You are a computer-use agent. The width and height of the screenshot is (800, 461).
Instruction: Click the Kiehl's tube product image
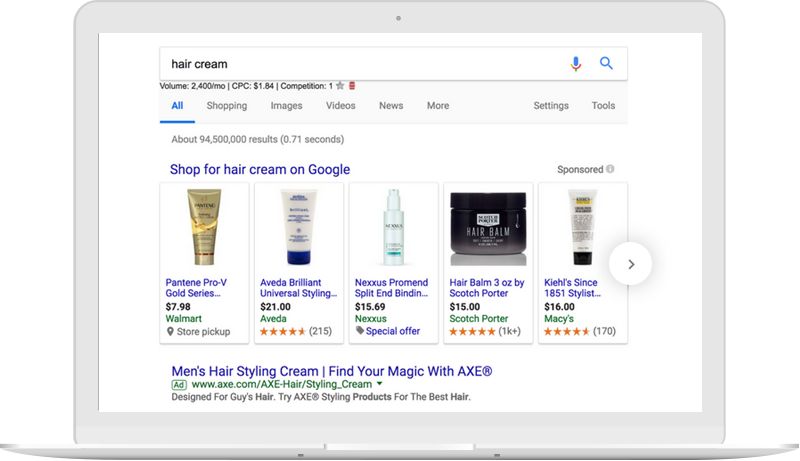(x=582, y=227)
